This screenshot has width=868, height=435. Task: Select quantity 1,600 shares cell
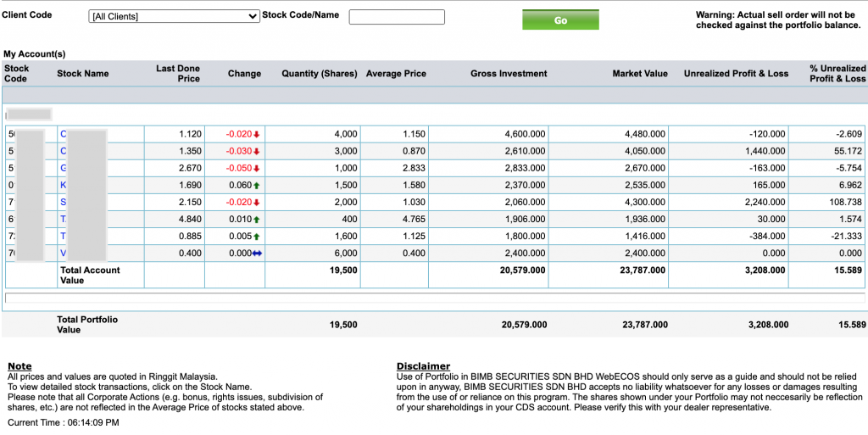pyautogui.click(x=346, y=237)
